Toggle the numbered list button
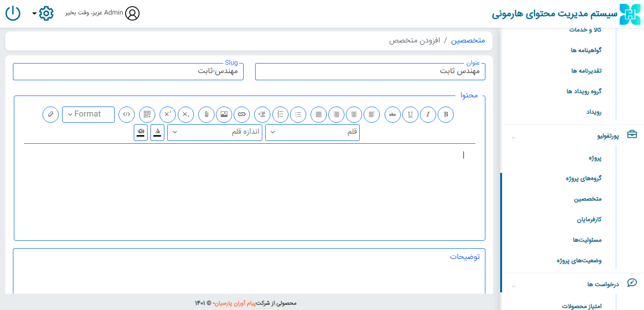Image resolution: width=644 pixels, height=310 pixels. (280, 115)
